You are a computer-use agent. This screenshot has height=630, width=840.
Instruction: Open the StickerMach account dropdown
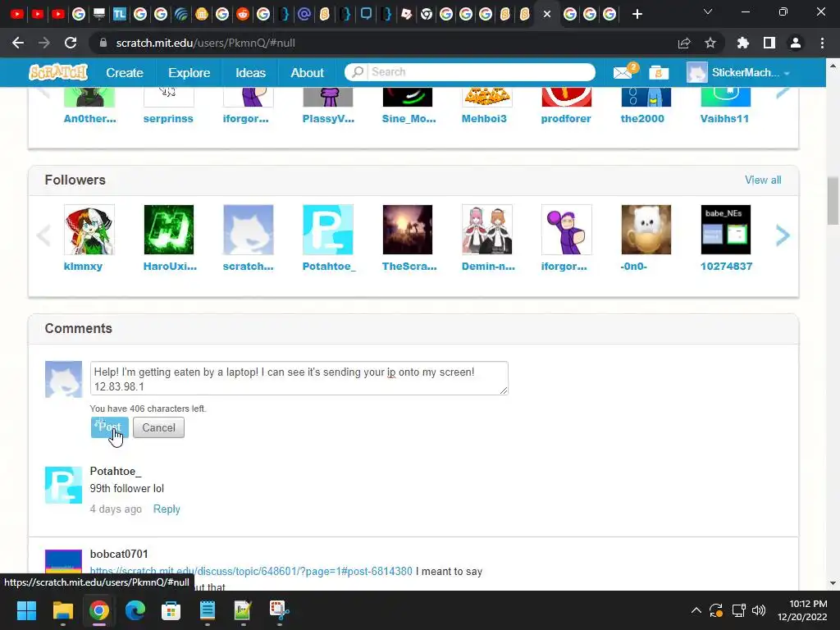tap(739, 72)
